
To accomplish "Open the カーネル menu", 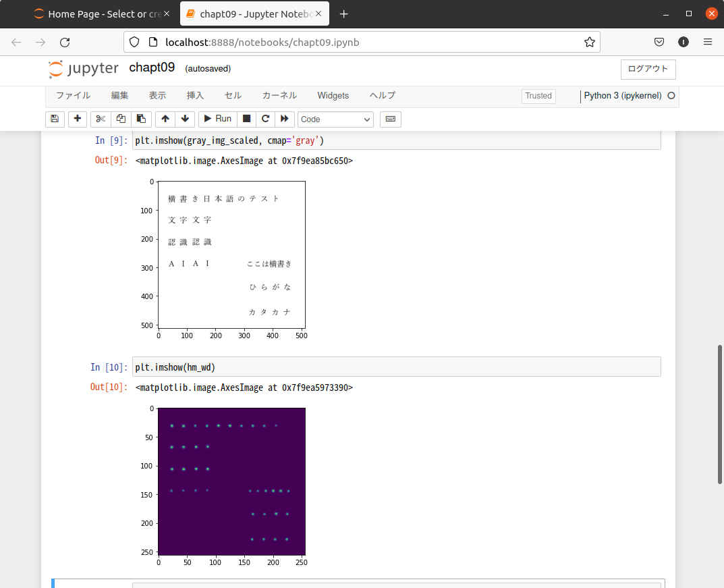I will click(x=279, y=96).
